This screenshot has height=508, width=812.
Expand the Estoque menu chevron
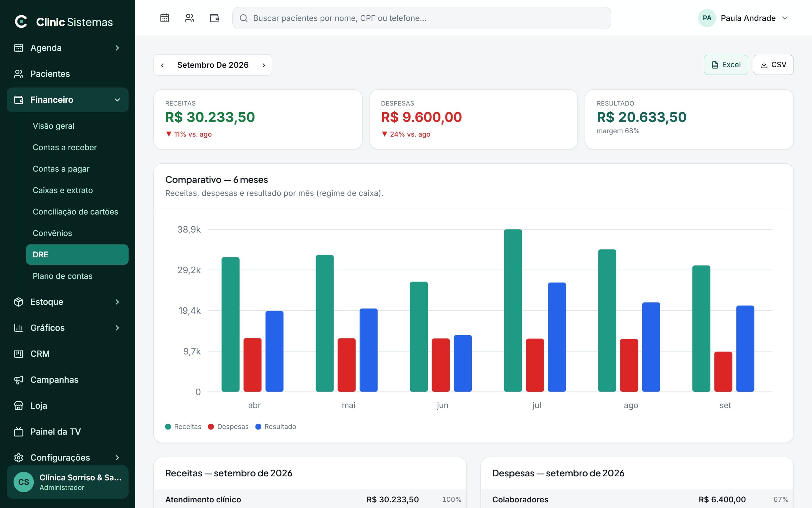click(117, 302)
